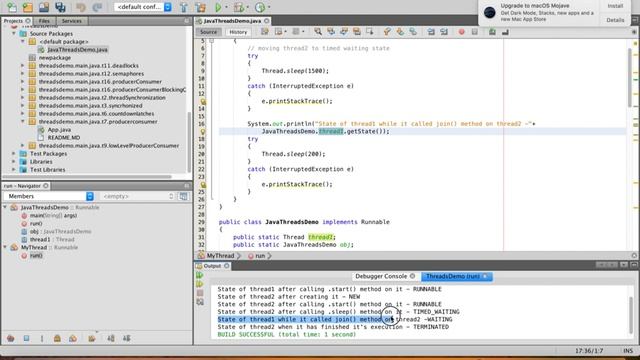640x360 pixels.
Task: Click the New File toolbar icon
Action: click(x=12, y=7)
